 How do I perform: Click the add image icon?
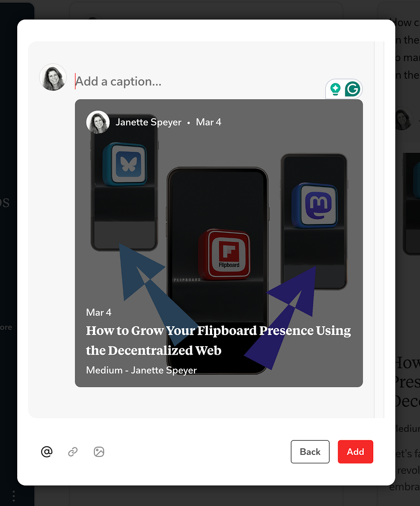coord(99,451)
